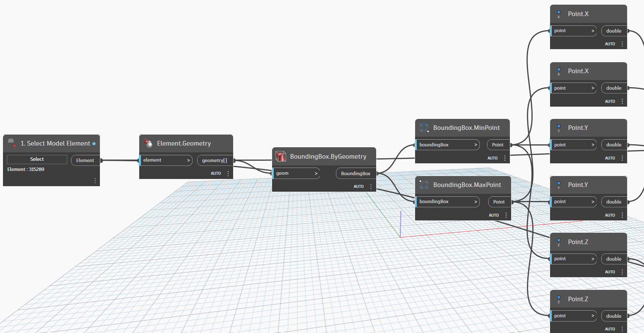This screenshot has height=333, width=644.
Task: Click the BoundingBox.MaxPoint node icon
Action: pyautogui.click(x=424, y=185)
